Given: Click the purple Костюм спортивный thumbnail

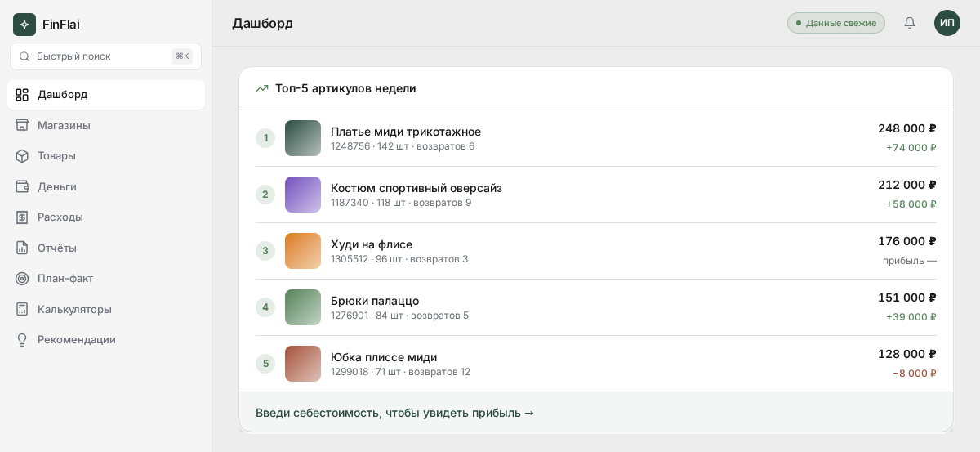Looking at the screenshot, I should click(303, 195).
